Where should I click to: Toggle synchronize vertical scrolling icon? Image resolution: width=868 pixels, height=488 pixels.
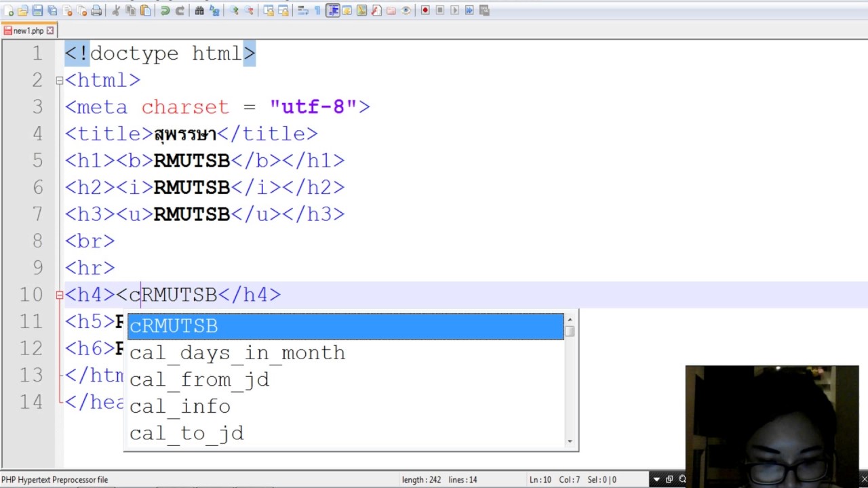point(269,10)
